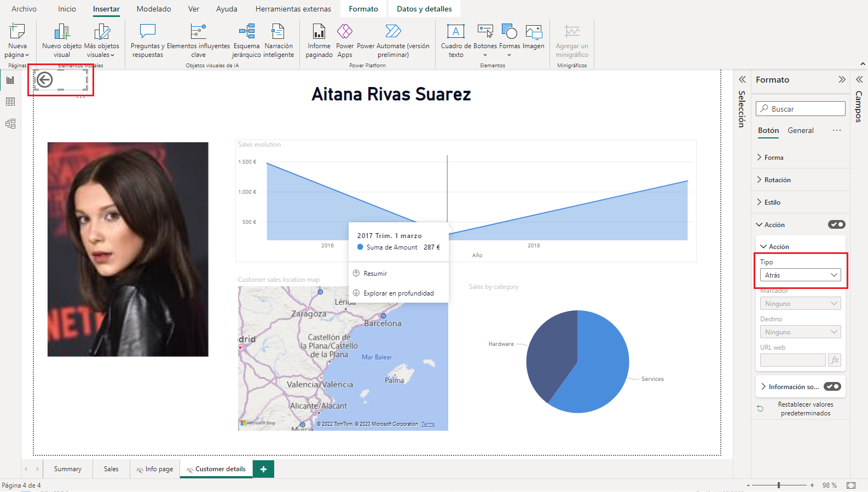Open the Esquema jerárquico visual

click(247, 32)
